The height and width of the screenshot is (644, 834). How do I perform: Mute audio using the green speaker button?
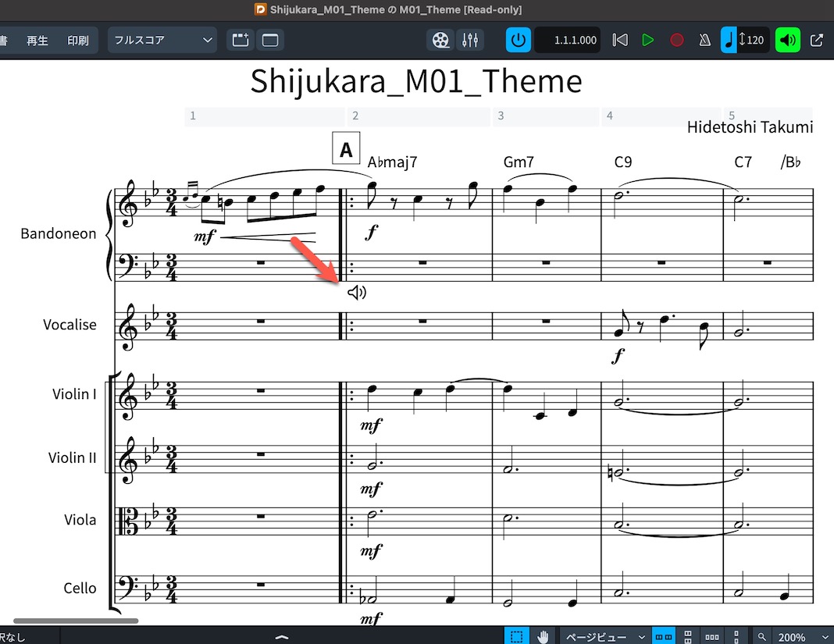[788, 40]
